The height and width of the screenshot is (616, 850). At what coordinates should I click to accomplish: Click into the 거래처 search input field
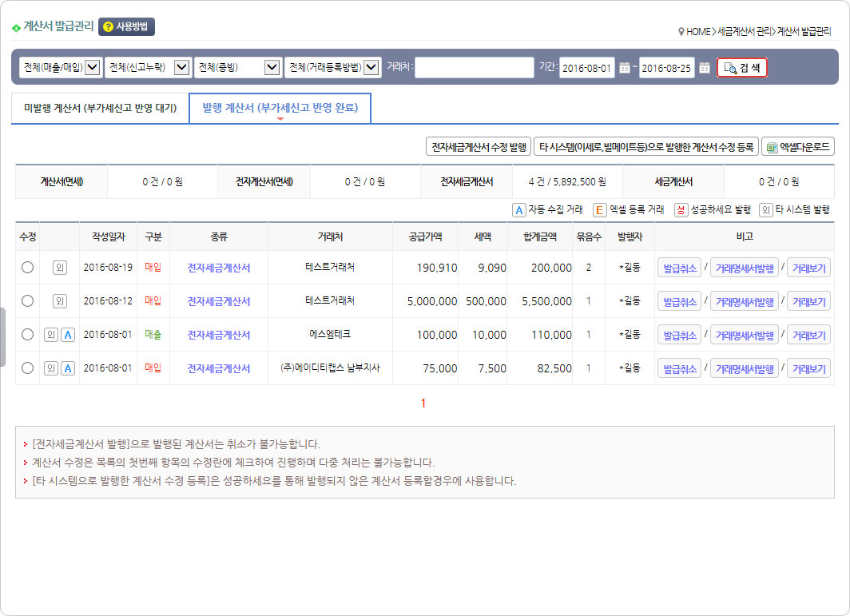point(475,68)
